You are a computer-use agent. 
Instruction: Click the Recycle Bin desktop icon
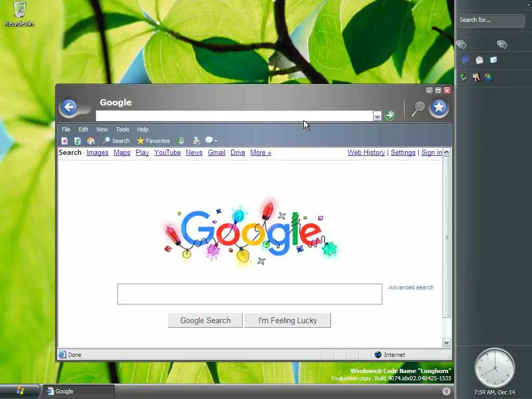tap(19, 14)
